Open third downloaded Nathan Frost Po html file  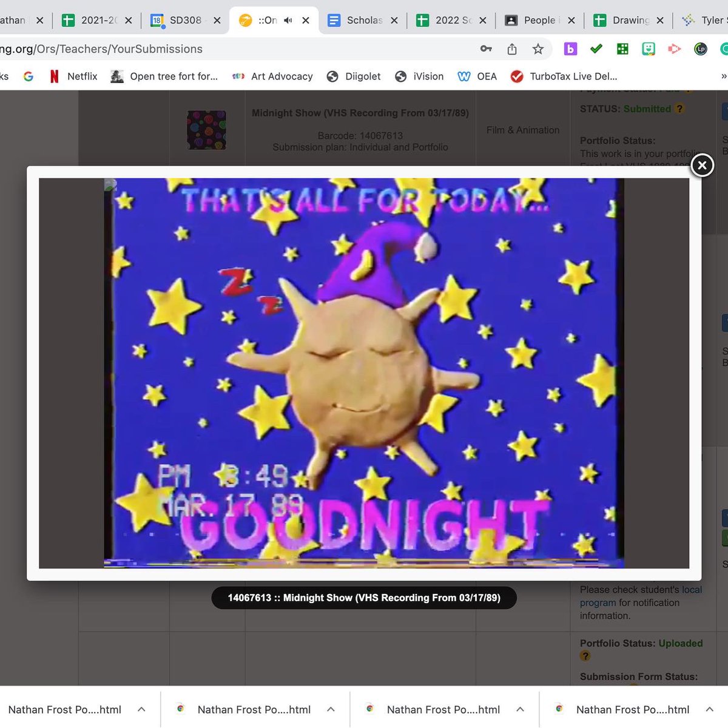click(433, 710)
